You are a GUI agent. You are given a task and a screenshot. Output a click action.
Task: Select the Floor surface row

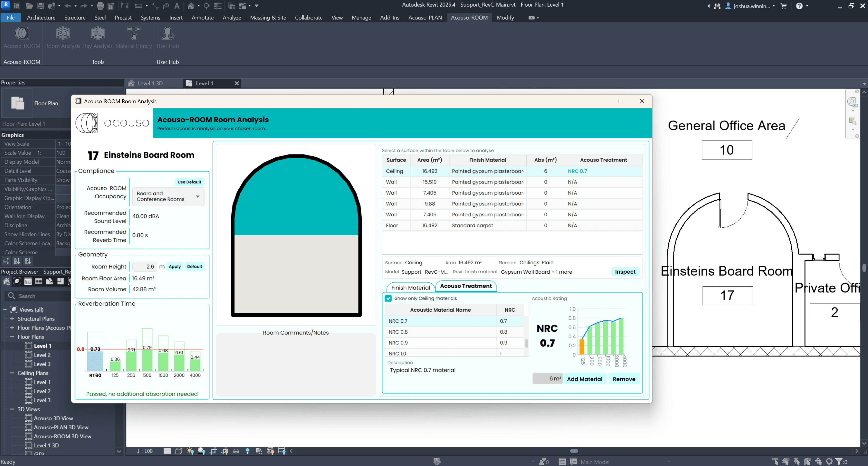(512, 225)
